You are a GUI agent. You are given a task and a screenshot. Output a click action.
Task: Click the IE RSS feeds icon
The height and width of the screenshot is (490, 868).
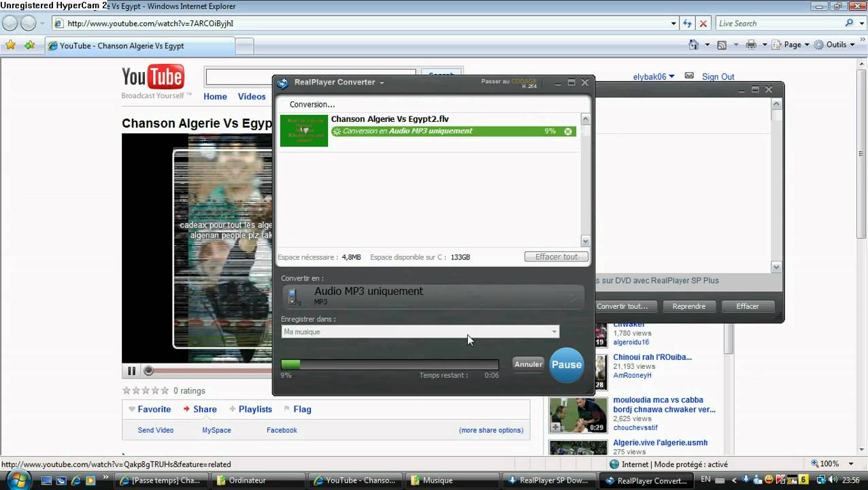click(722, 45)
